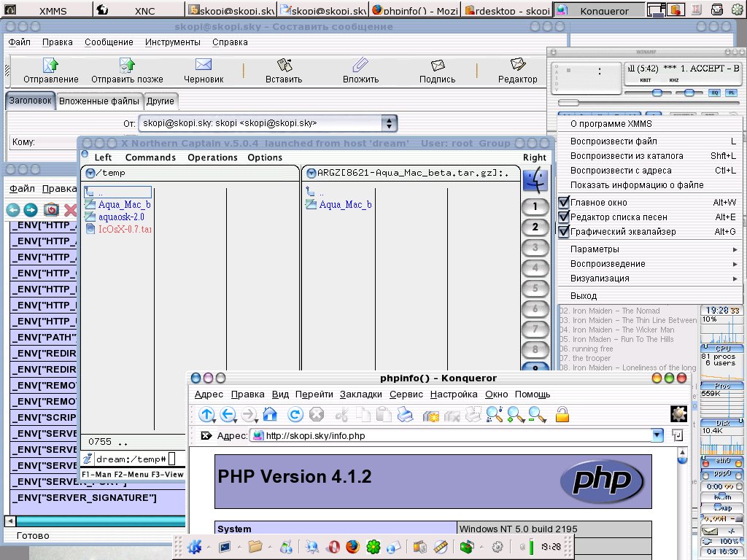Click the Подпись signature icon
747x560 pixels.
(438, 65)
